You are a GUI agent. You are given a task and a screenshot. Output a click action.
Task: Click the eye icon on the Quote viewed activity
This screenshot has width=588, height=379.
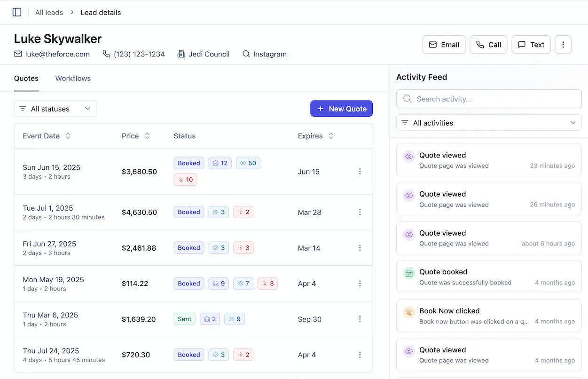408,156
